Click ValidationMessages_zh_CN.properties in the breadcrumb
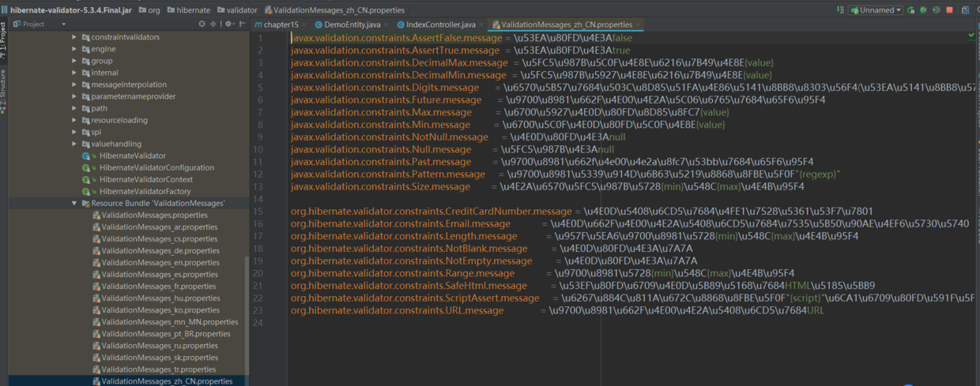The image size is (980, 386). pos(334,10)
